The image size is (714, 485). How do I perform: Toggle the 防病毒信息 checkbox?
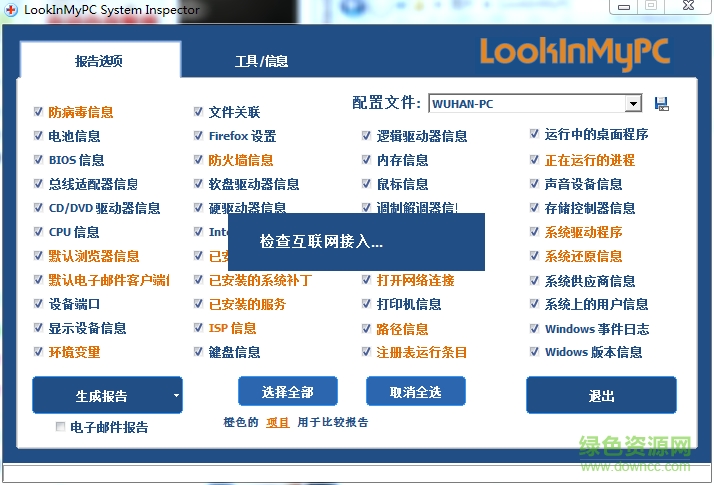pos(38,112)
